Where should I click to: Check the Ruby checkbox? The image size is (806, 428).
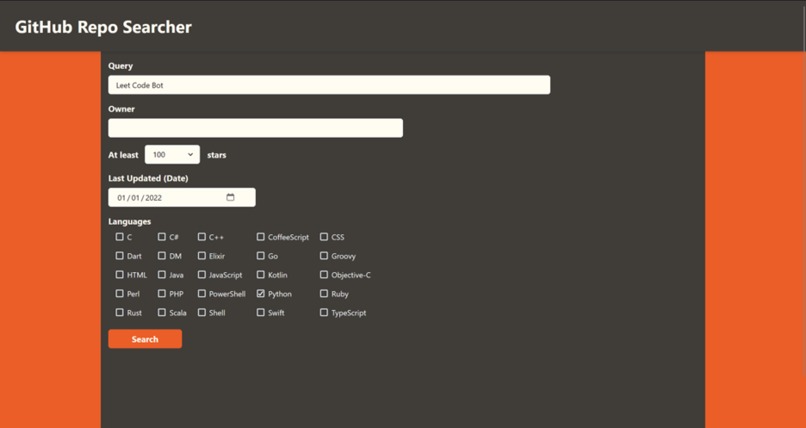[x=324, y=293]
